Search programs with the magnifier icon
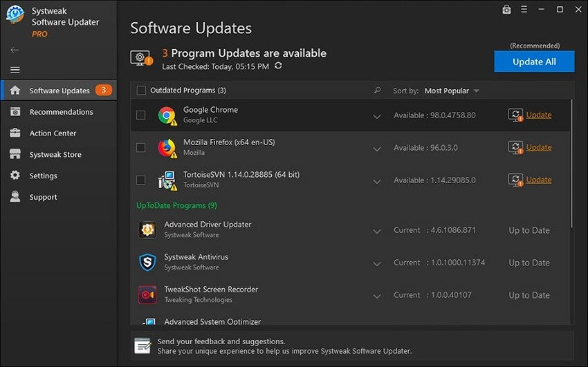The width and height of the screenshot is (588, 367). pyautogui.click(x=377, y=91)
